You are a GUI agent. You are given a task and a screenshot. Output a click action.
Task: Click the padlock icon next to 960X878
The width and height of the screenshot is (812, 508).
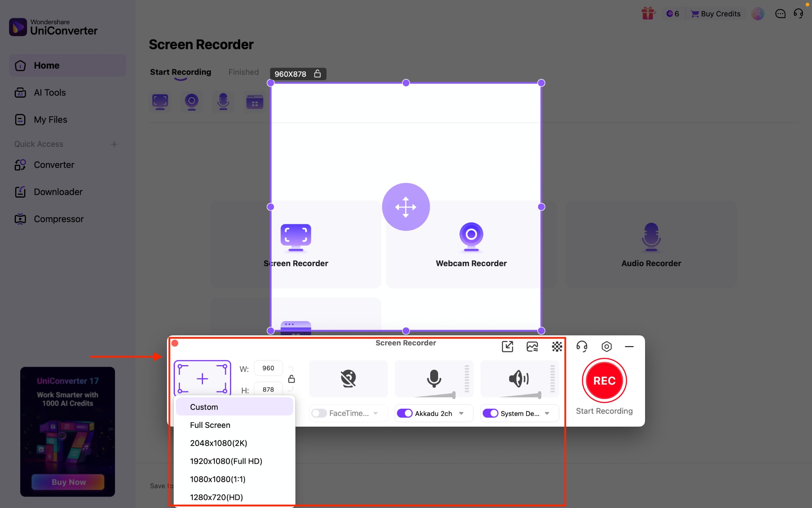[317, 74]
